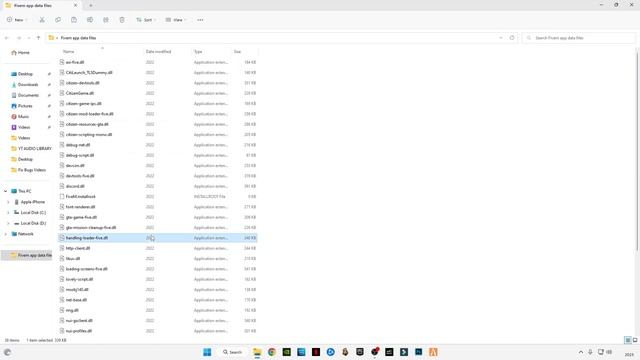Select the citizen-devtools.dll file

click(x=82, y=83)
